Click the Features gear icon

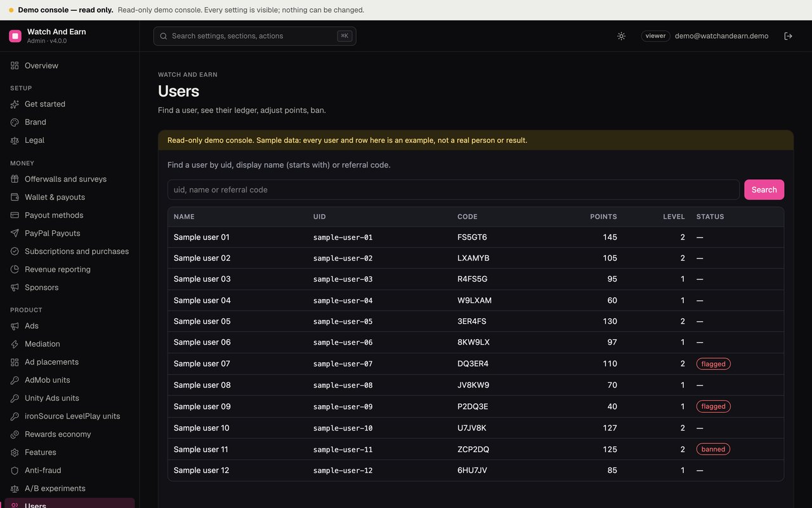point(15,453)
